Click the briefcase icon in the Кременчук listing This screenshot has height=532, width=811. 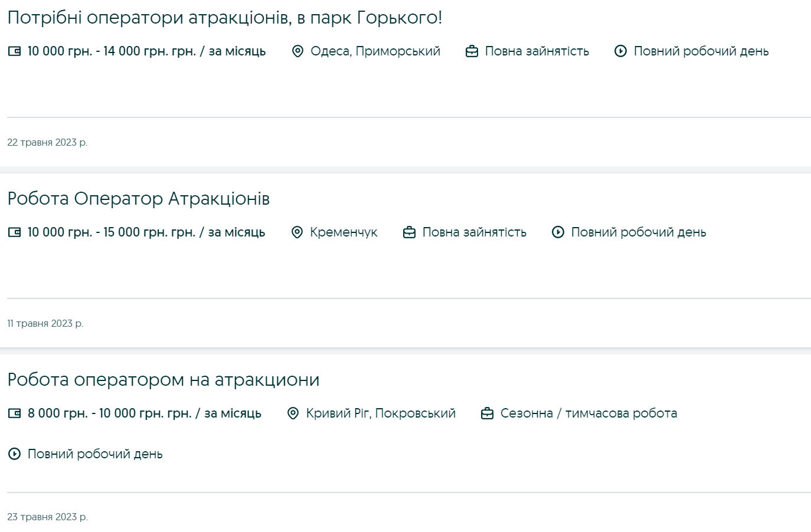point(408,232)
